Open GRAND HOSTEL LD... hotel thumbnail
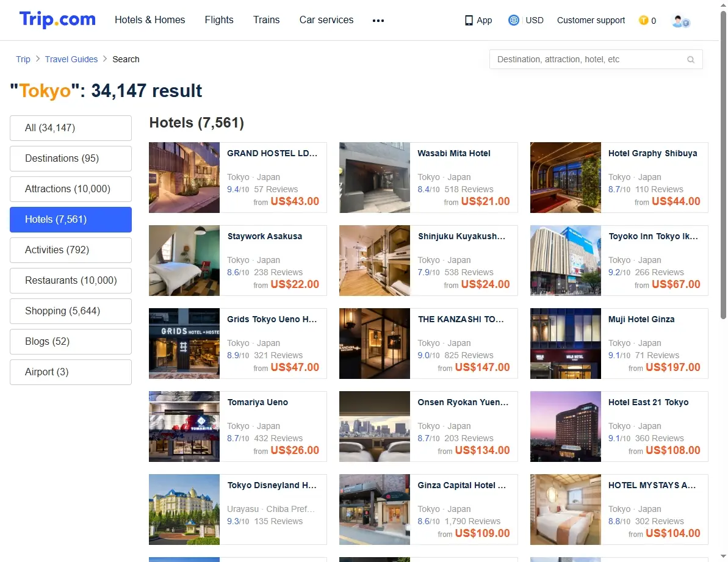Viewport: 728px width, 562px height. (184, 178)
